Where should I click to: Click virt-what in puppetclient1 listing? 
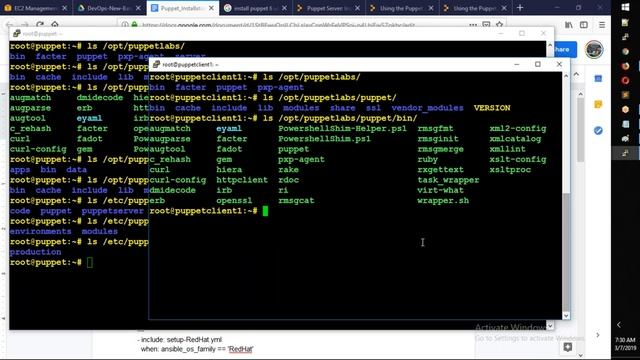pyautogui.click(x=440, y=190)
